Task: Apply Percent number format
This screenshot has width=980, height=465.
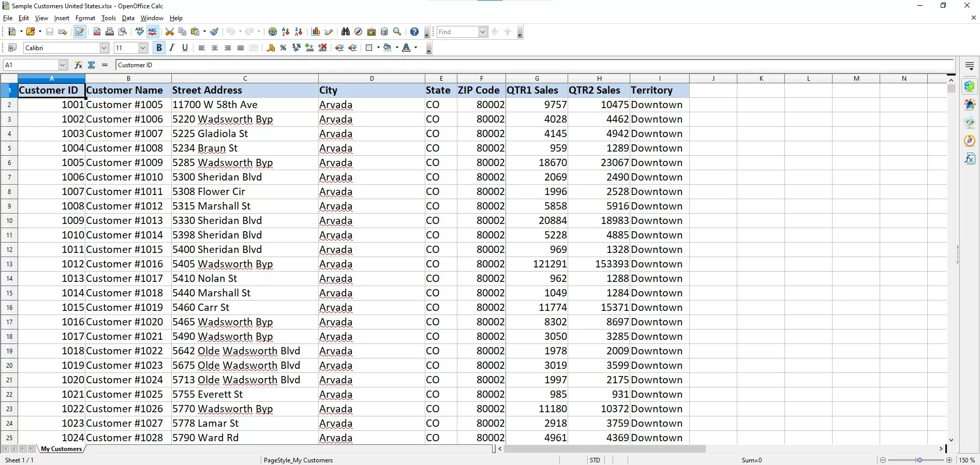Action: (283, 48)
